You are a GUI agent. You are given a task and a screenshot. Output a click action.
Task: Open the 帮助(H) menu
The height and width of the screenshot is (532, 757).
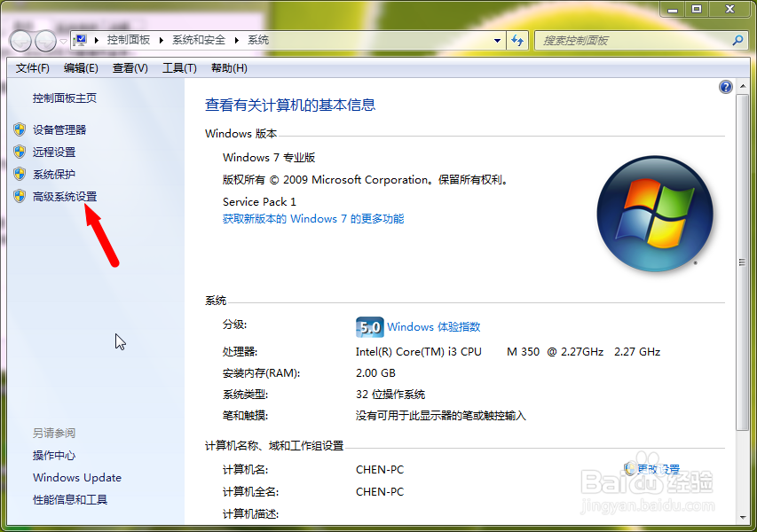(229, 68)
